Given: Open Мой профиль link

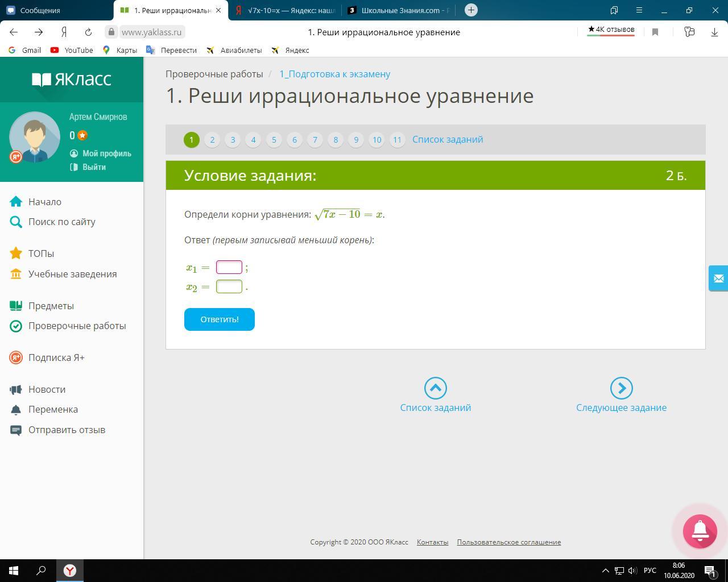Looking at the screenshot, I should pyautogui.click(x=101, y=153).
